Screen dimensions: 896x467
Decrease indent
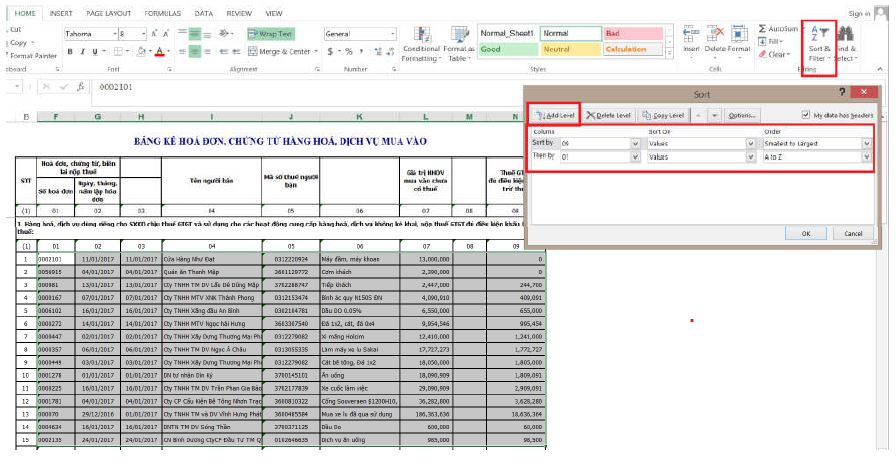[223, 51]
